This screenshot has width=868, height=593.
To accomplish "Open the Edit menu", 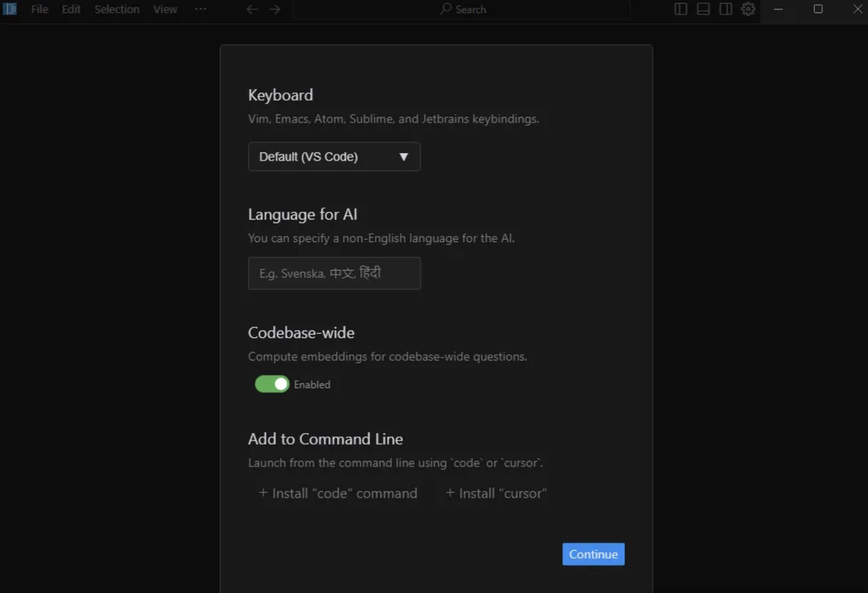I will pyautogui.click(x=71, y=9).
